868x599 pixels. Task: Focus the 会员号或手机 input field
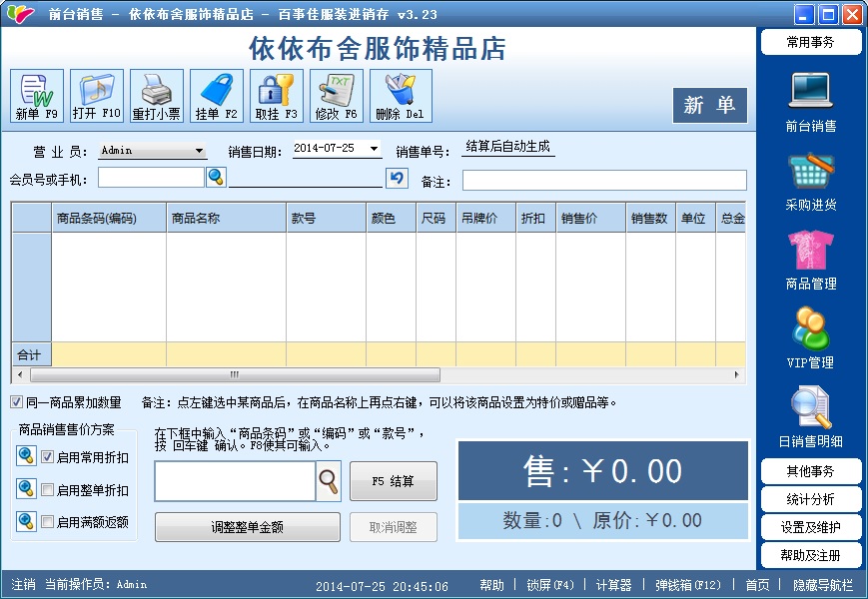click(x=151, y=178)
